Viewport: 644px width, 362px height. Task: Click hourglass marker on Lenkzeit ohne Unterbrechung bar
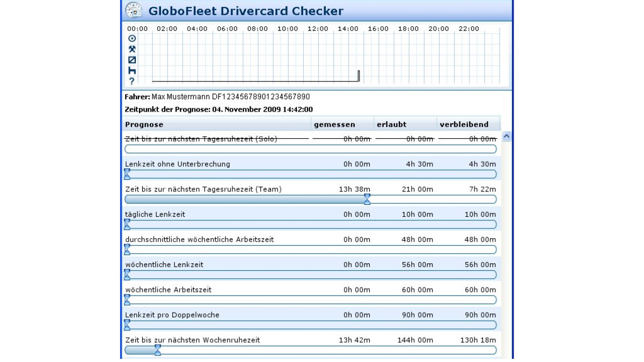pyautogui.click(x=127, y=174)
